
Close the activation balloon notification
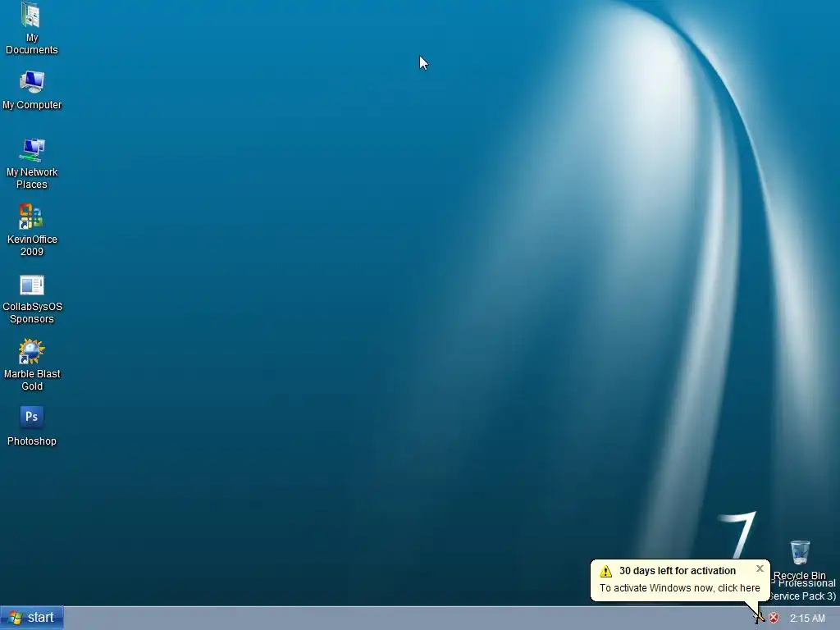[x=760, y=569]
